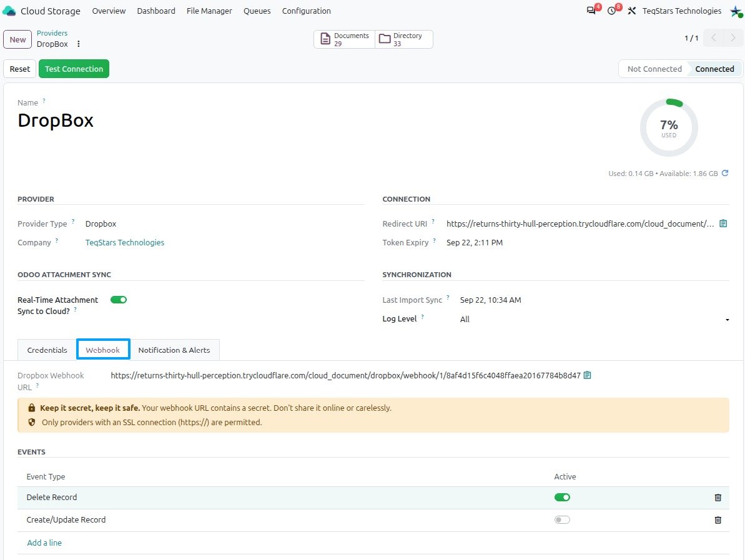Open the Queues menu
This screenshot has height=560, width=745.
pos(257,11)
